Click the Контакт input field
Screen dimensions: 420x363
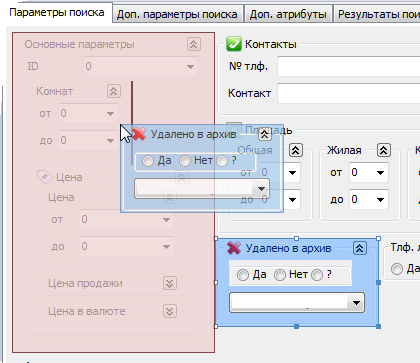tap(349, 93)
